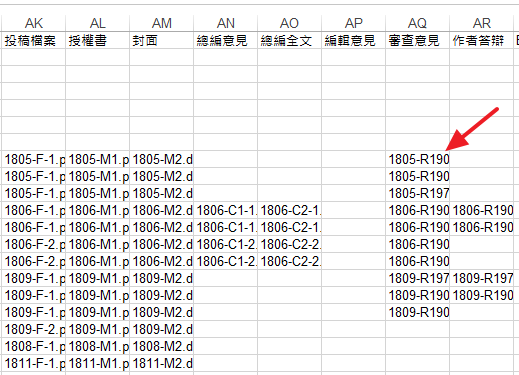The height and width of the screenshot is (375, 519).
Task: Select column header AK
Action: [34, 23]
